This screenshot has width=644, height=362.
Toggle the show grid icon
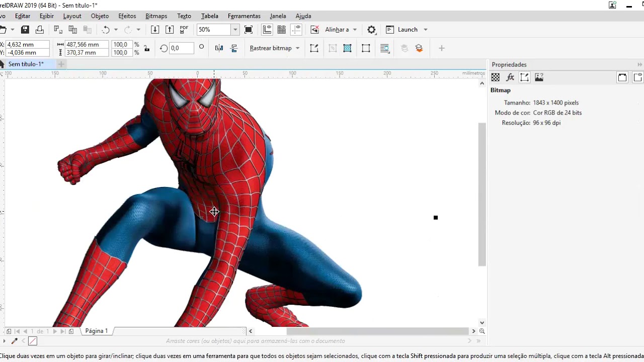[x=282, y=30]
